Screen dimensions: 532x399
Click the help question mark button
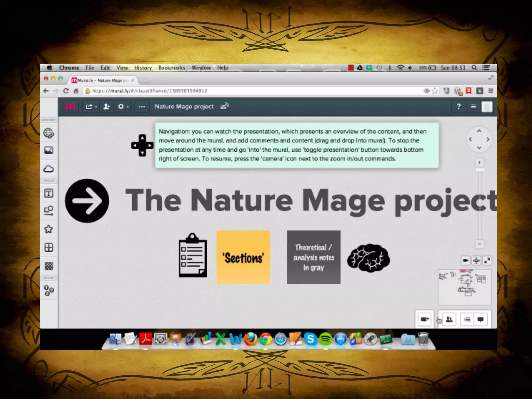(x=459, y=107)
